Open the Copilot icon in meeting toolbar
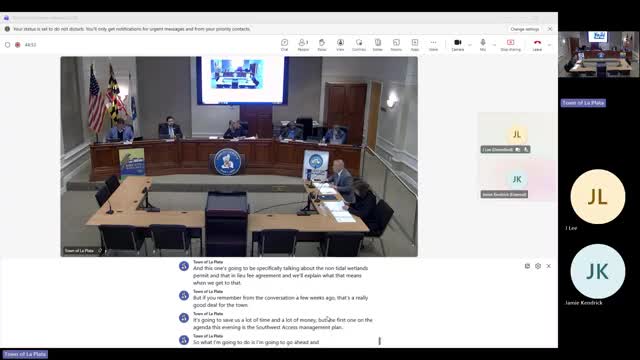The height and width of the screenshot is (360, 640). (359, 44)
